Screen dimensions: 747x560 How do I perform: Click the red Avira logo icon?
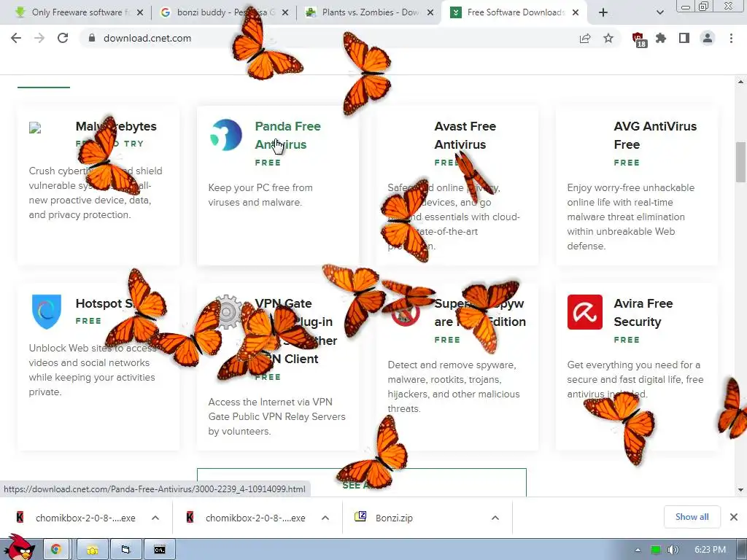click(x=584, y=312)
